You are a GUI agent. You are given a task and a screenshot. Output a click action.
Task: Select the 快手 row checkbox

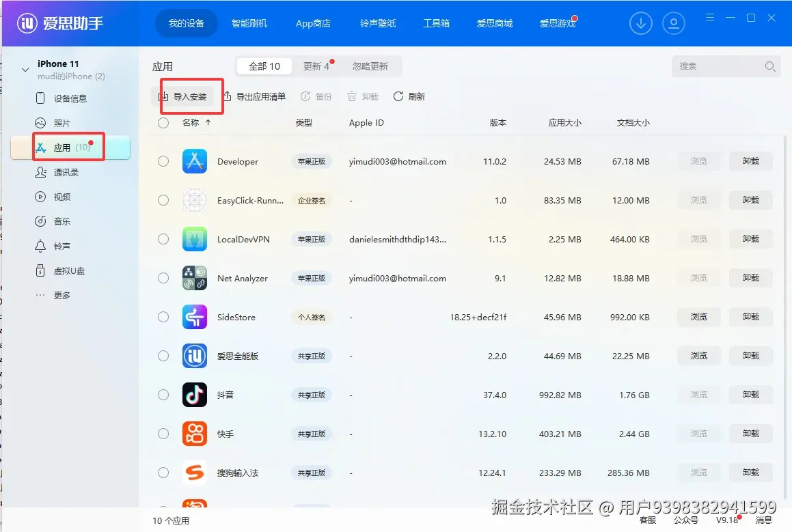[163, 434]
